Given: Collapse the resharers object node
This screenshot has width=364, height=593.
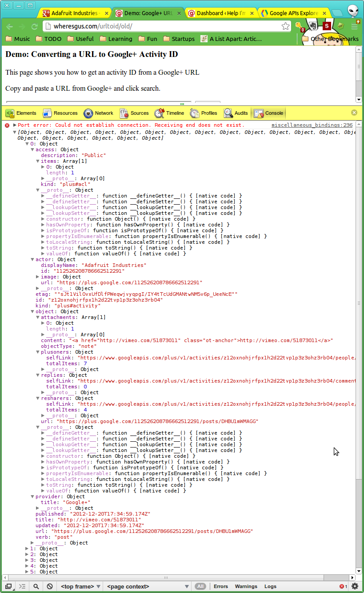Looking at the screenshot, I should [x=37, y=398].
